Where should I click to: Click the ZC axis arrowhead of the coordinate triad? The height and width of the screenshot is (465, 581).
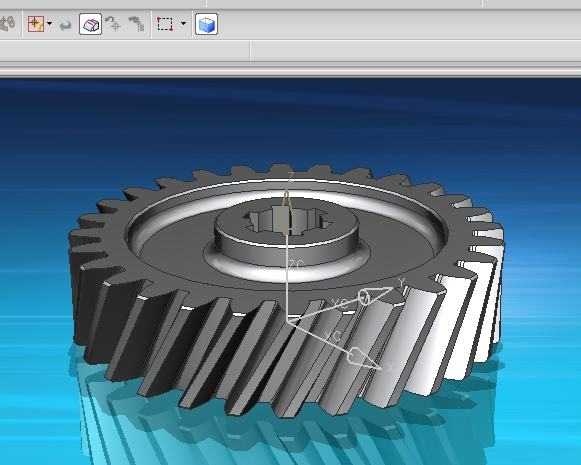pos(287,210)
